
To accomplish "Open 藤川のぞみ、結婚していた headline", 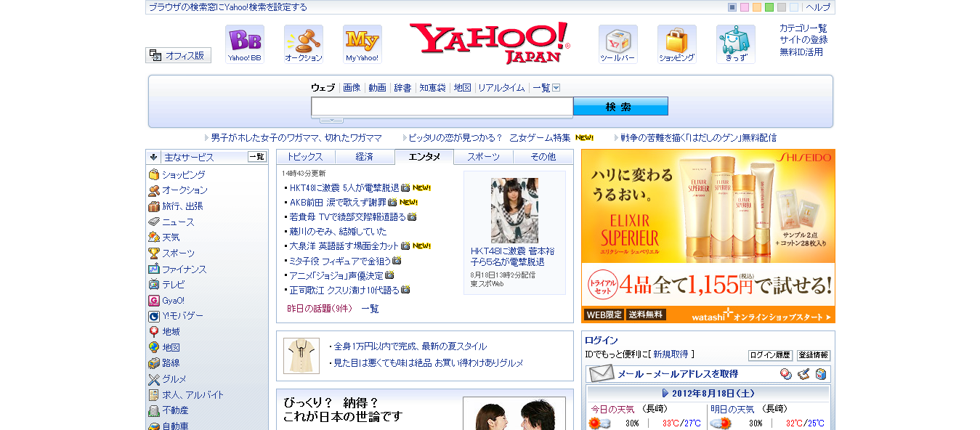I will tap(338, 231).
